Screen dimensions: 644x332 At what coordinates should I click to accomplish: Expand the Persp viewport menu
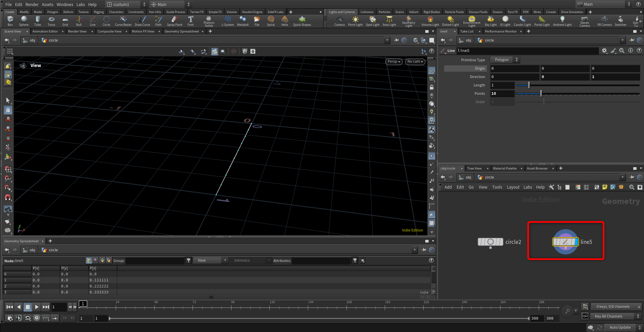coord(393,62)
